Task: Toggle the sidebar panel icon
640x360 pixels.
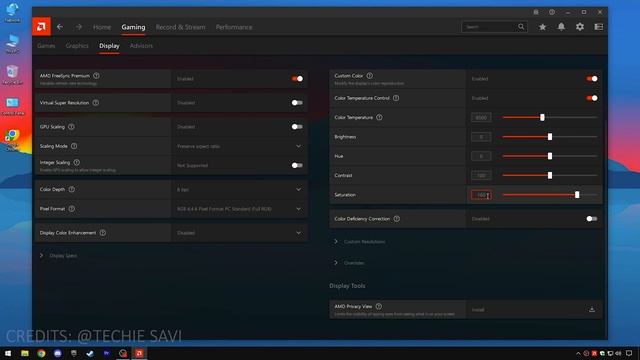Action: coord(599,27)
